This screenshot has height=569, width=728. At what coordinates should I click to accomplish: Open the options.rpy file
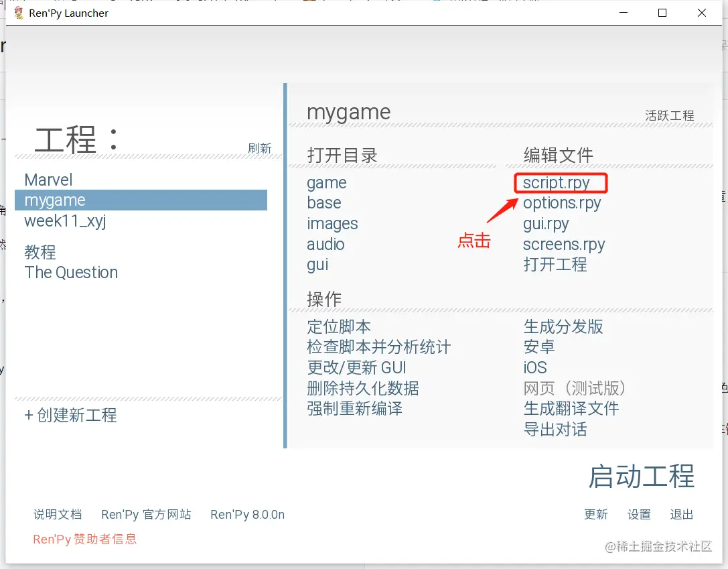pyautogui.click(x=563, y=203)
